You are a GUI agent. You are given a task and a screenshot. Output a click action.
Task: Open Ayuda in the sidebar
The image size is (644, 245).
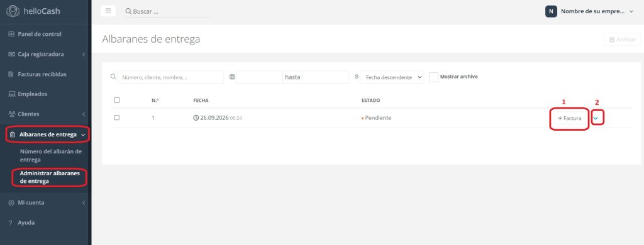pyautogui.click(x=26, y=223)
